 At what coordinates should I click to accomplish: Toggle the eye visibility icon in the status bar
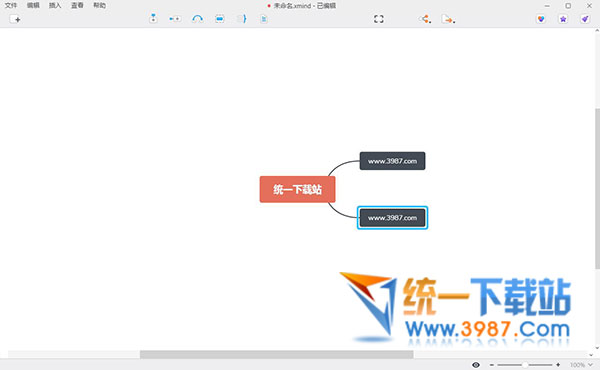(476, 365)
